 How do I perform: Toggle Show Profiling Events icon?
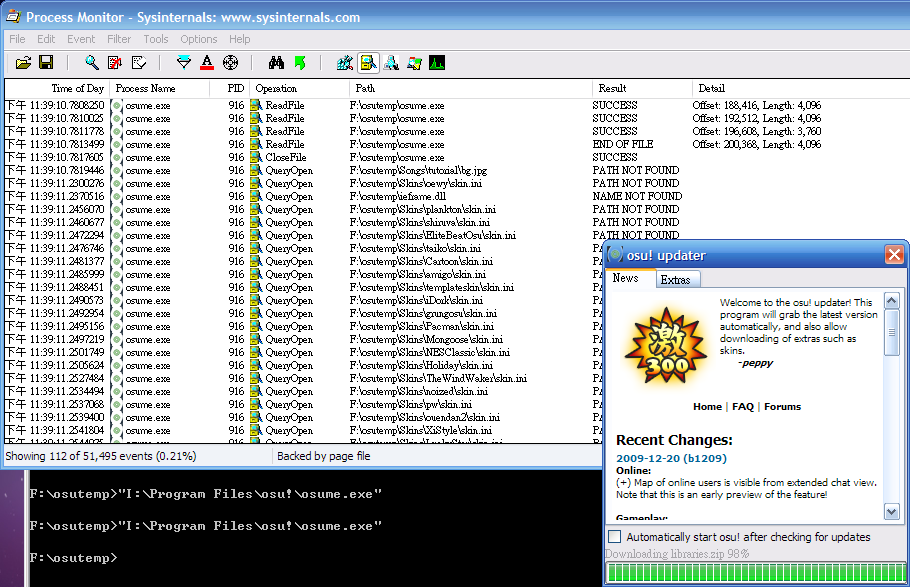click(437, 63)
